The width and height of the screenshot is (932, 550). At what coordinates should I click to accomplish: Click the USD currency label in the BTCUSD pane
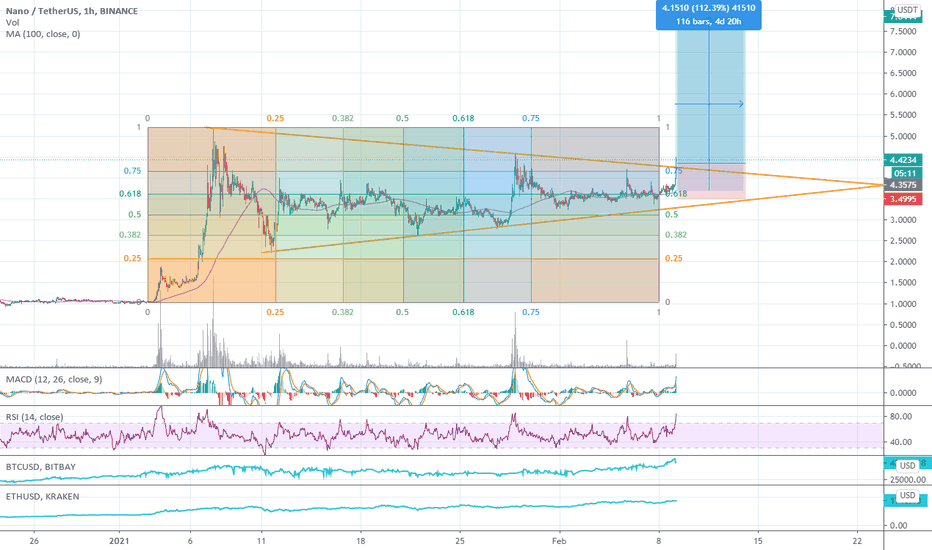907,466
